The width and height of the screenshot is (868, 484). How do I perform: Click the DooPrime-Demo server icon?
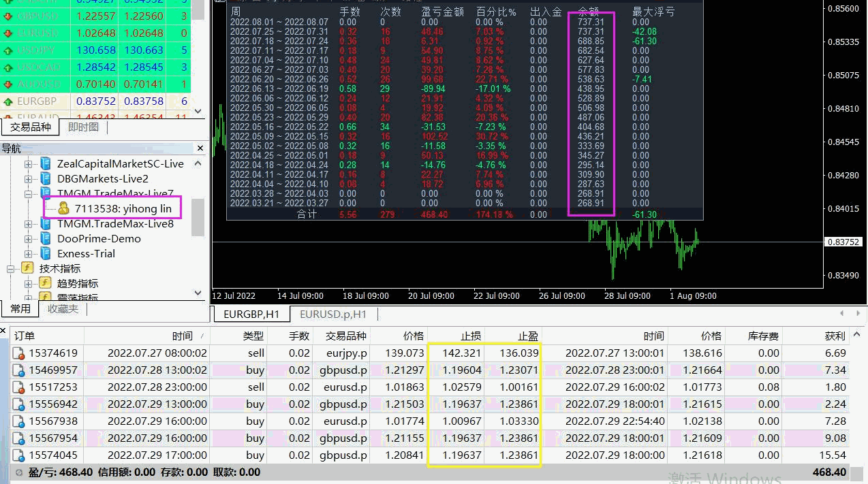click(x=46, y=239)
